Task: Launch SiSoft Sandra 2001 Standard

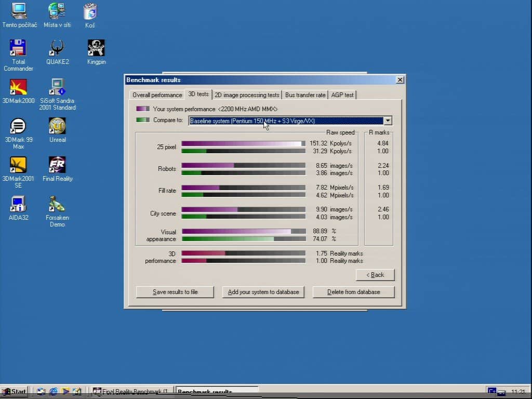Action: [x=57, y=87]
